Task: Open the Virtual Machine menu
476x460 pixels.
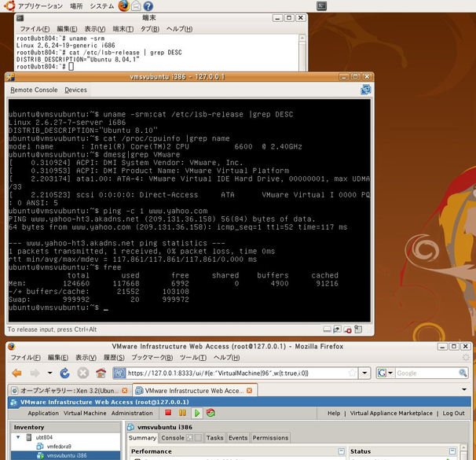Action: click(x=85, y=413)
